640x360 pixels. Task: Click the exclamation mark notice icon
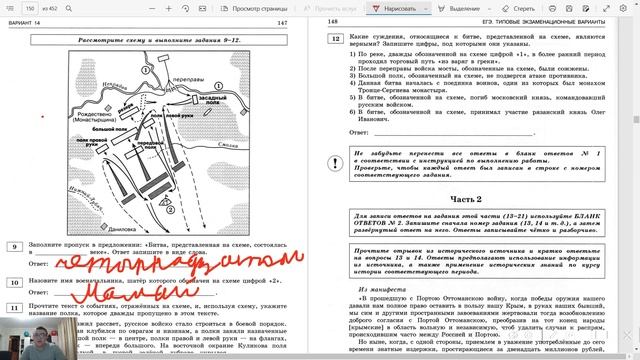[x=335, y=163]
